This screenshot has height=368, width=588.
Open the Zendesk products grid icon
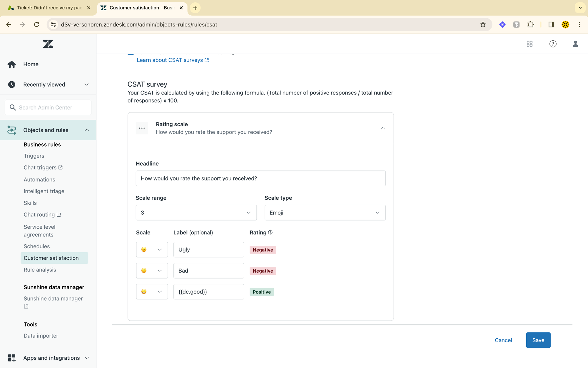pos(529,44)
